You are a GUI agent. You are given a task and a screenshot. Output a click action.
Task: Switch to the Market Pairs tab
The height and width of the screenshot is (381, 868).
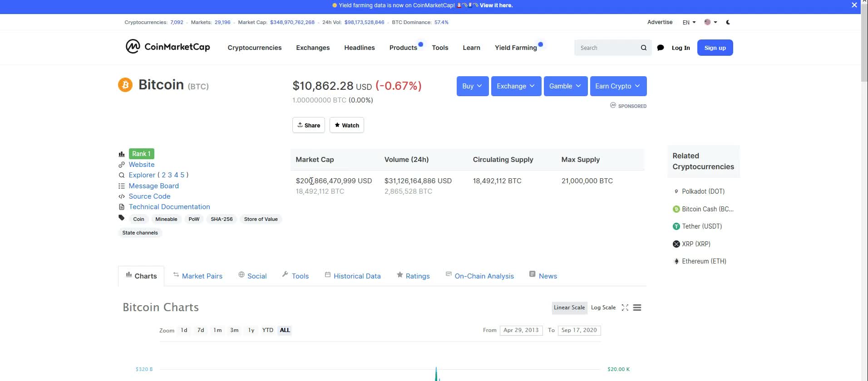point(202,276)
